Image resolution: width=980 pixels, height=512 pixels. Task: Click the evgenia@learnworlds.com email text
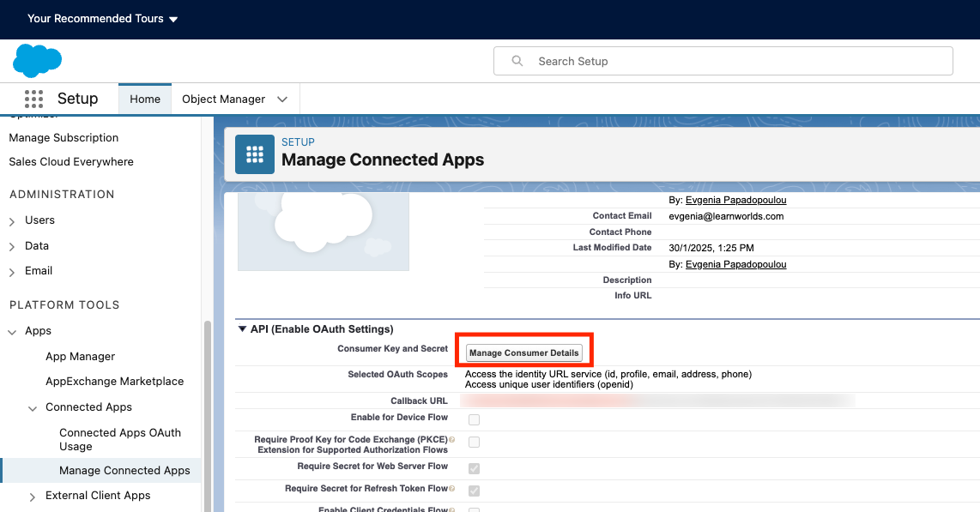pyautogui.click(x=726, y=216)
